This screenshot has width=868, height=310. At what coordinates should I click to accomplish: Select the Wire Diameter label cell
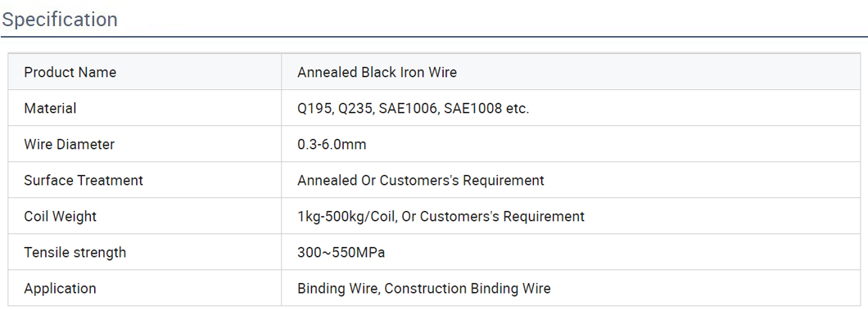(x=144, y=144)
